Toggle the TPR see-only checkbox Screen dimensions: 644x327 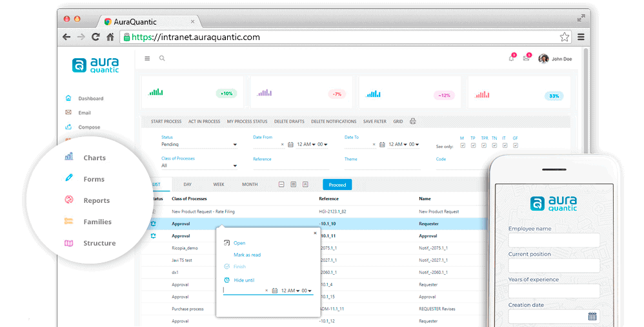pyautogui.click(x=484, y=145)
